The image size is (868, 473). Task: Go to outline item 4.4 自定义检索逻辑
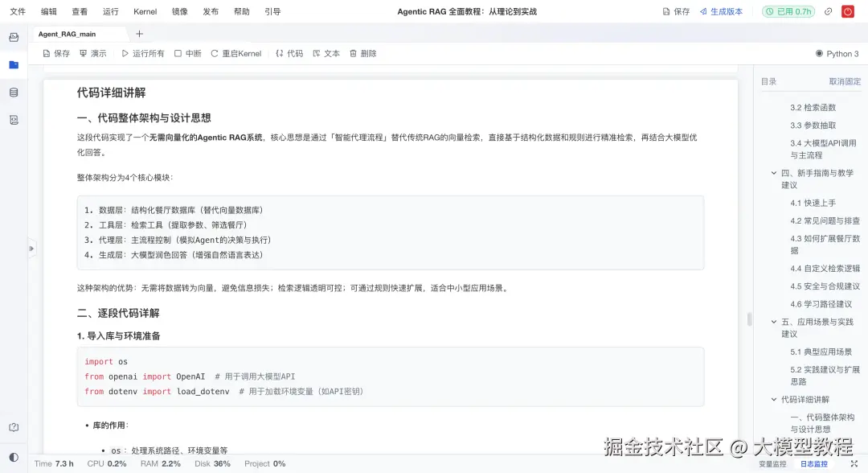[x=825, y=268]
